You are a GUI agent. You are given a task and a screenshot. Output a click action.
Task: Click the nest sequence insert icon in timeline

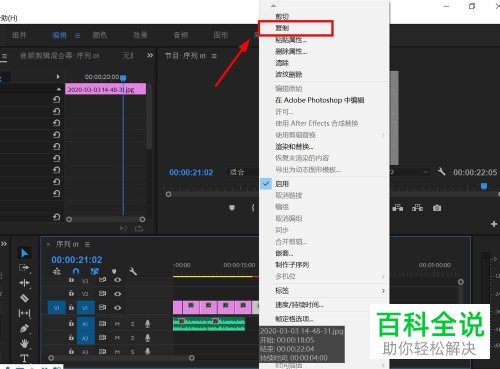(57, 272)
